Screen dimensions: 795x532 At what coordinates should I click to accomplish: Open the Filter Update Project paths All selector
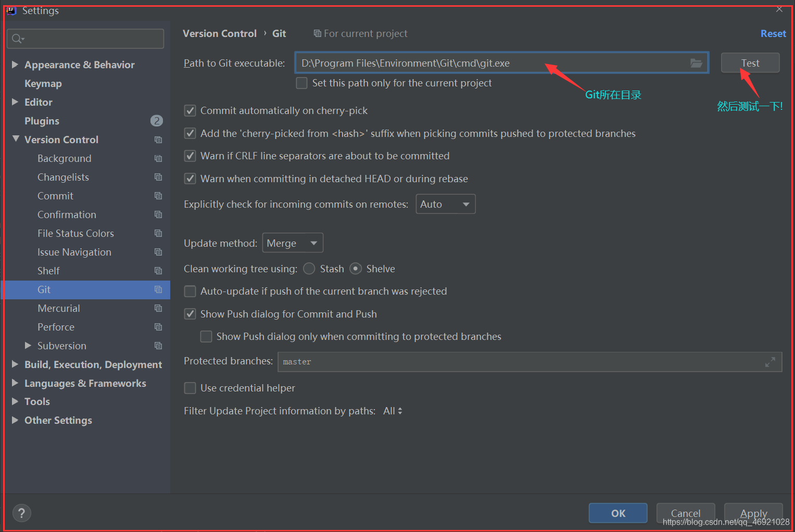coord(393,411)
